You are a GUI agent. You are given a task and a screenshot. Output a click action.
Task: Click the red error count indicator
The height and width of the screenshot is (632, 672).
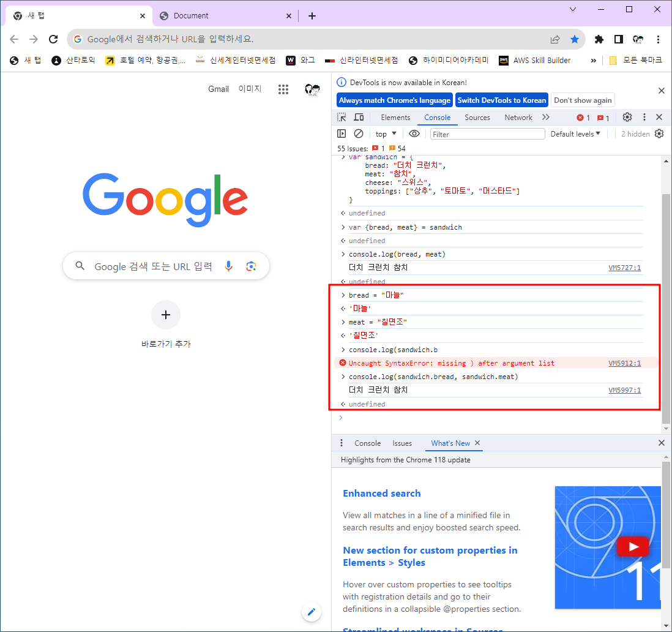coord(583,118)
